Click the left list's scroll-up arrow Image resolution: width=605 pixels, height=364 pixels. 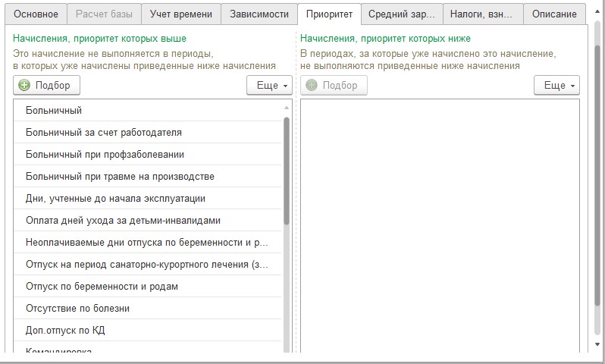click(x=287, y=108)
